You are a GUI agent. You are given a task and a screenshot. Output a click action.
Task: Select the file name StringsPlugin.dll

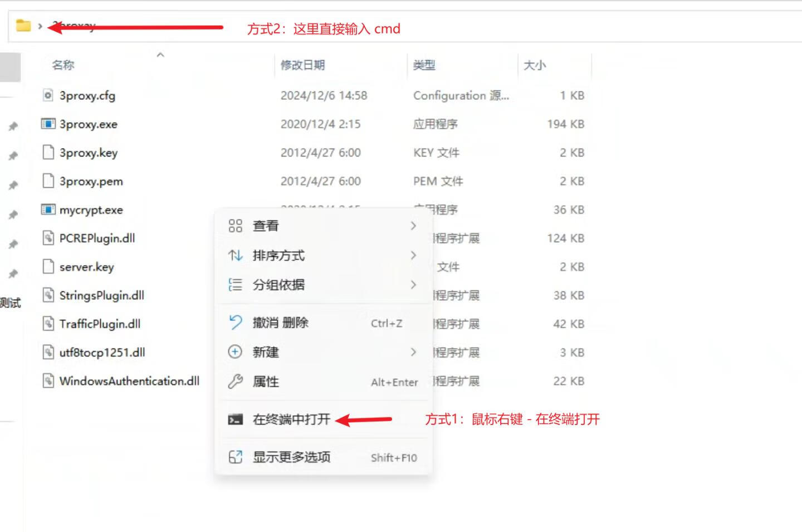point(102,295)
